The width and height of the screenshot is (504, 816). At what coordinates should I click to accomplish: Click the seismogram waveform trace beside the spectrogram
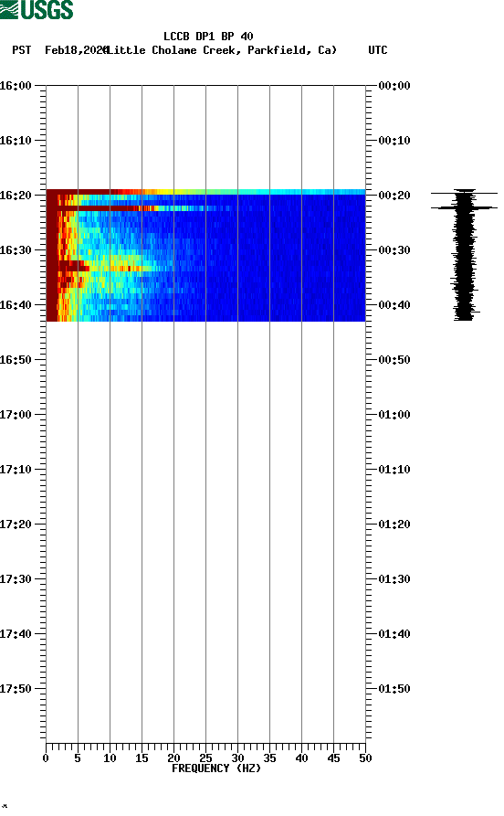pyautogui.click(x=464, y=255)
